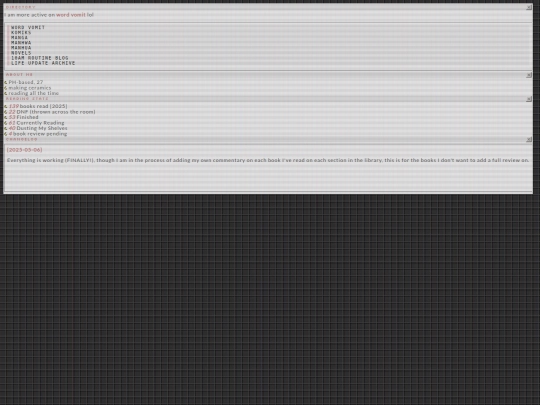Click the '4 book review pending' stat

tap(38, 134)
